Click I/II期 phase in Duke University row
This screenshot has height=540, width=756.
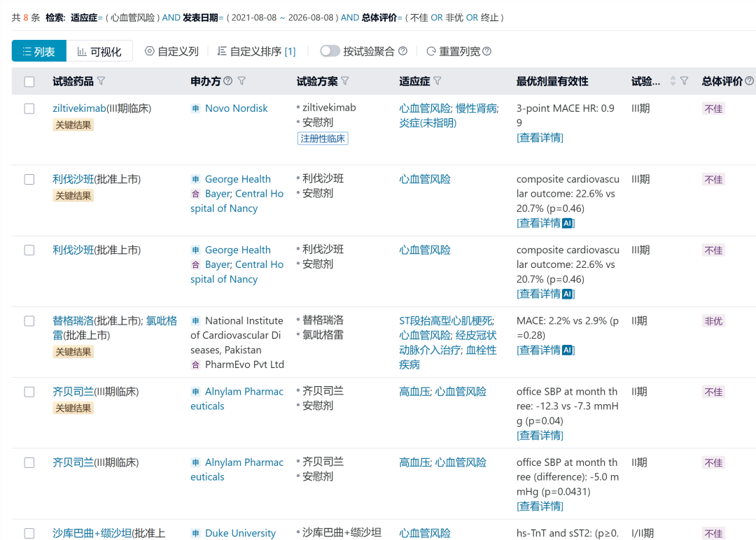coord(642,533)
